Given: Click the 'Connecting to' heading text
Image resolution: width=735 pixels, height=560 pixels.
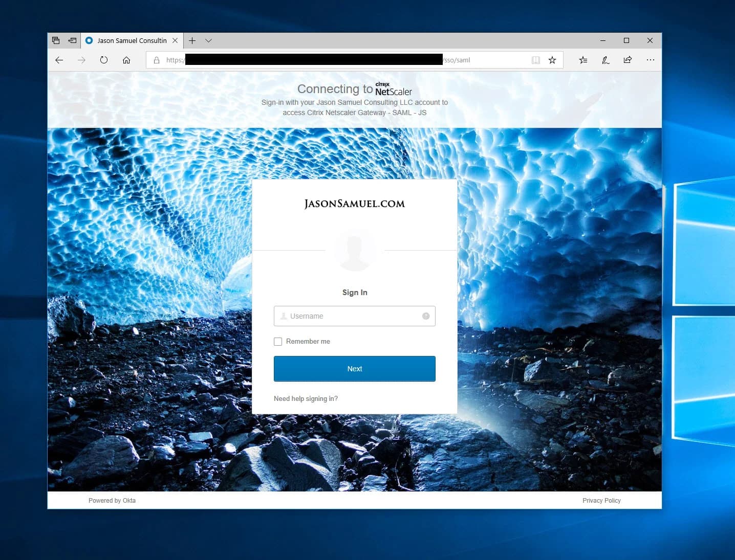Looking at the screenshot, I should (x=335, y=89).
